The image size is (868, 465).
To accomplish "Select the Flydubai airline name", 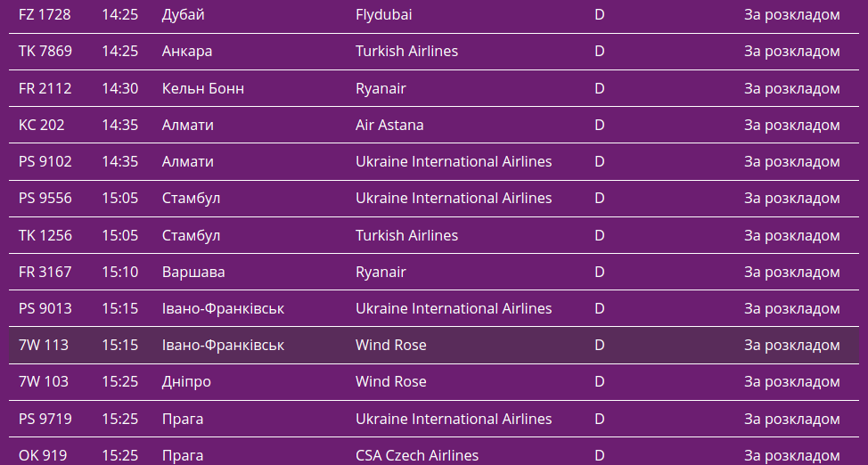I will [383, 15].
